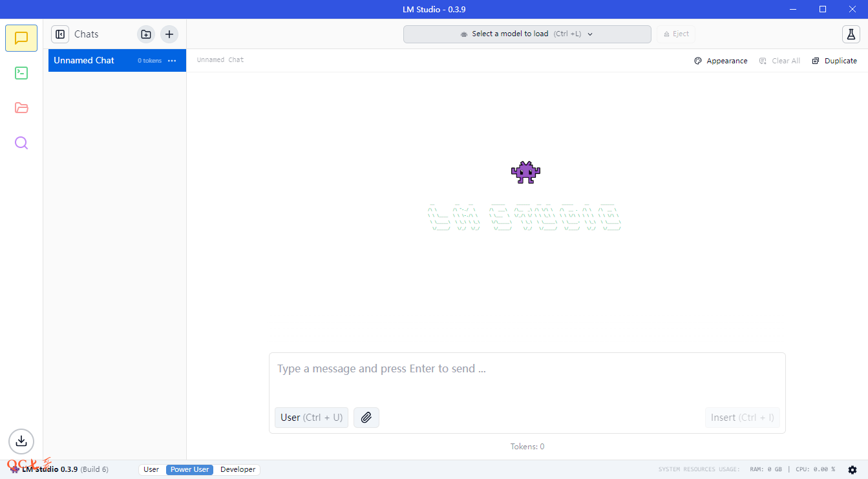Screen dimensions: 868x479
Task: Open the Select a model to load dropdown
Action: pyautogui.click(x=527, y=34)
